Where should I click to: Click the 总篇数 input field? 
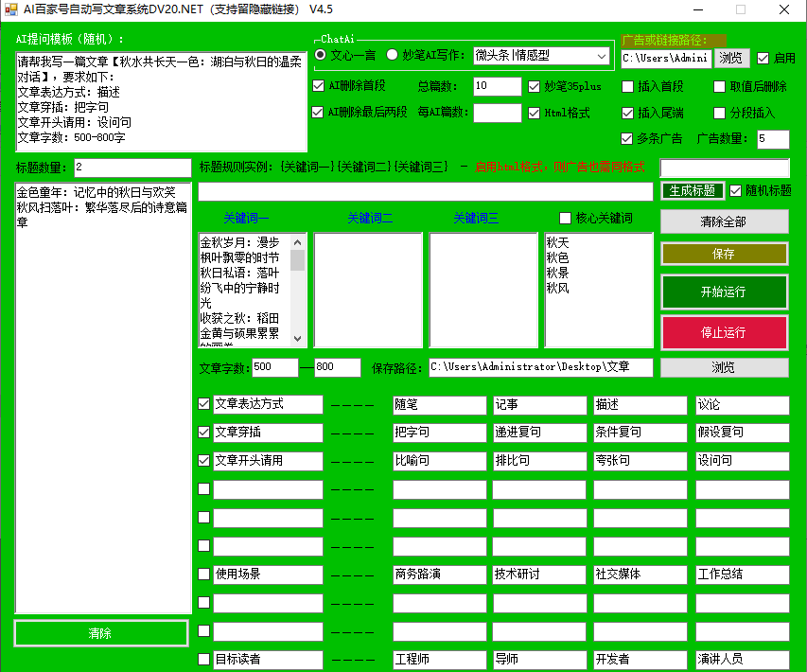click(497, 86)
